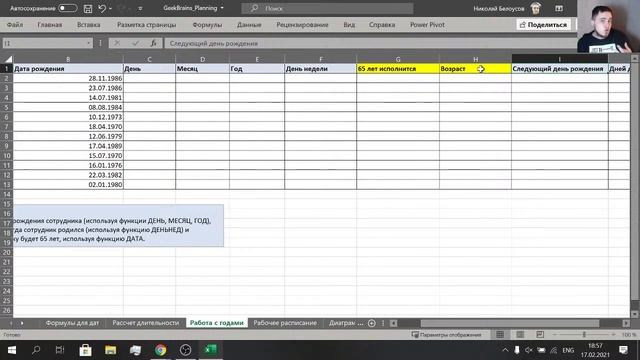Select column G header
Image resolution: width=640 pixels, height=360 pixels.
coord(398,59)
